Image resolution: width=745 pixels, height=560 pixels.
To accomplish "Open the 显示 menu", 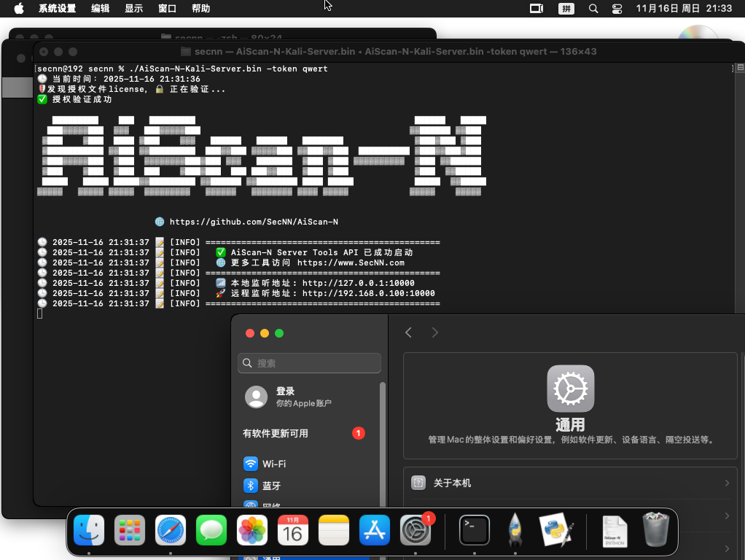I will 133,9.
